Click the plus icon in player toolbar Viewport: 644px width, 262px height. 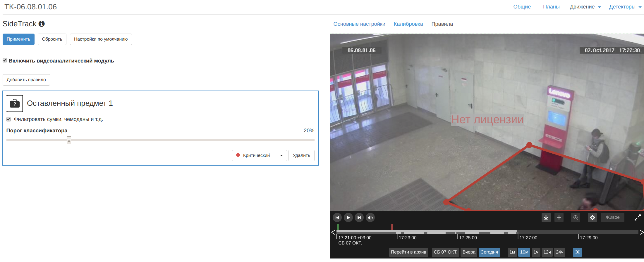click(559, 218)
